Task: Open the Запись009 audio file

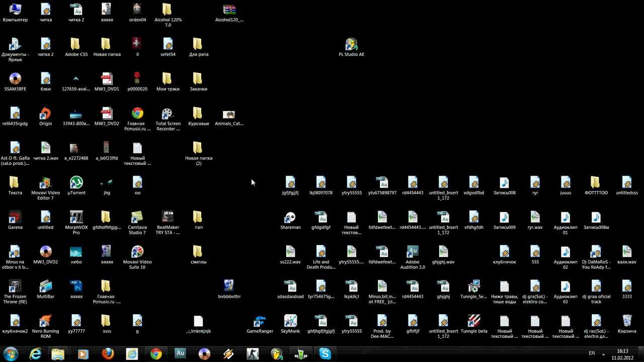Action: 504,221
